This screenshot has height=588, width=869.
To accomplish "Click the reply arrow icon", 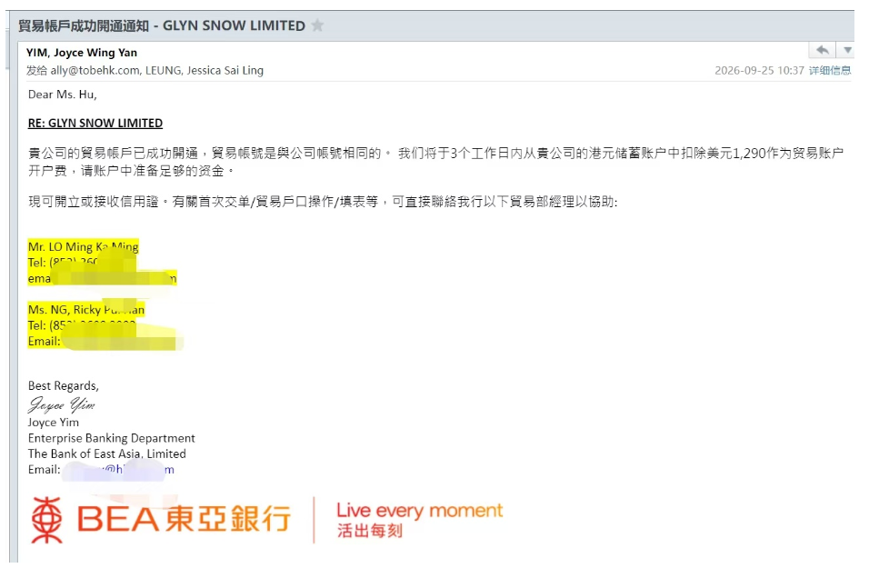I will point(823,50).
